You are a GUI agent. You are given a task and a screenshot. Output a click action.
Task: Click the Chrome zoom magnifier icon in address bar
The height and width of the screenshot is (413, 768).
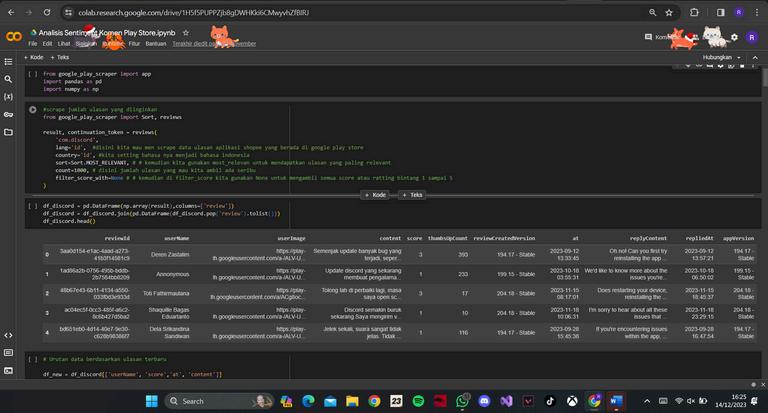coord(652,13)
